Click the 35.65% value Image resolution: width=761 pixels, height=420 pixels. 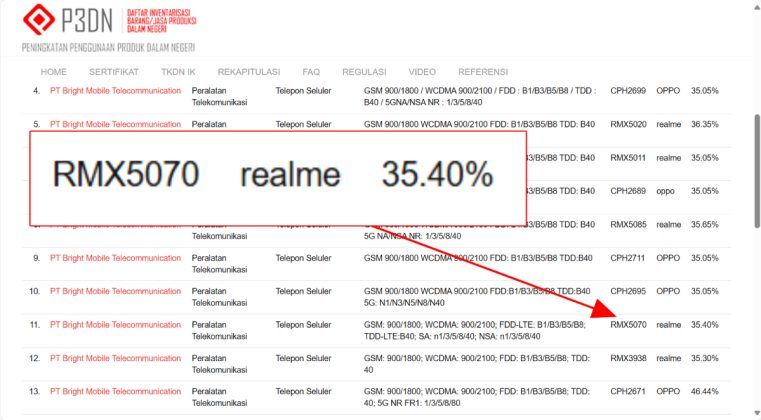pyautogui.click(x=705, y=225)
